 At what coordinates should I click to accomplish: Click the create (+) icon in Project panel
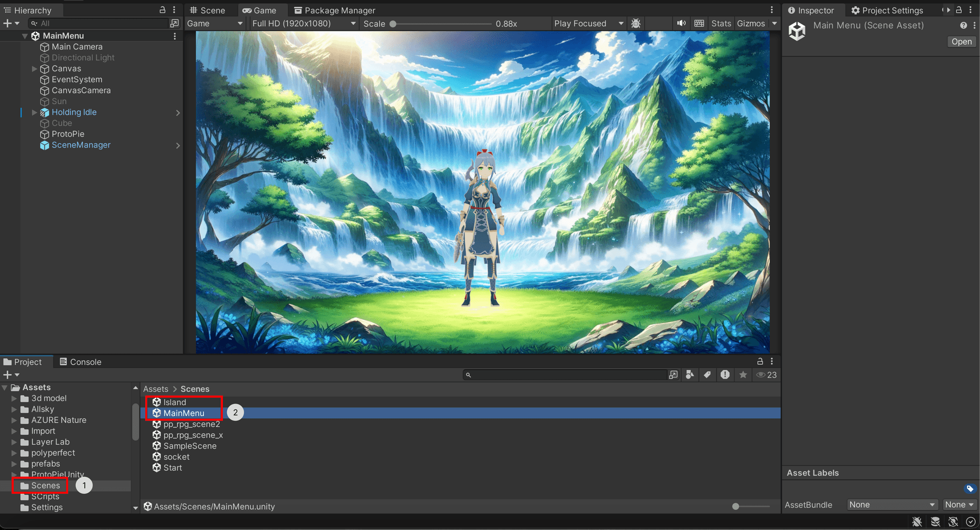pyautogui.click(x=7, y=375)
